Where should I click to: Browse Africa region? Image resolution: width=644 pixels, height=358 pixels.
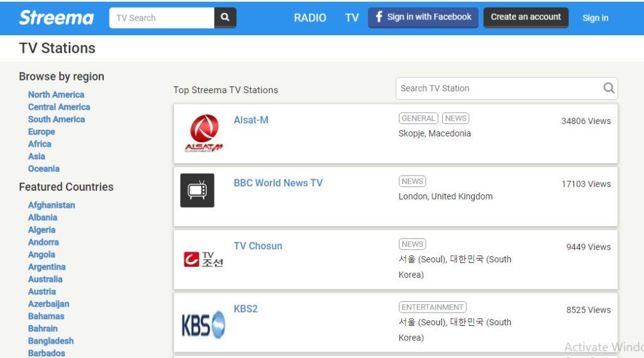40,144
